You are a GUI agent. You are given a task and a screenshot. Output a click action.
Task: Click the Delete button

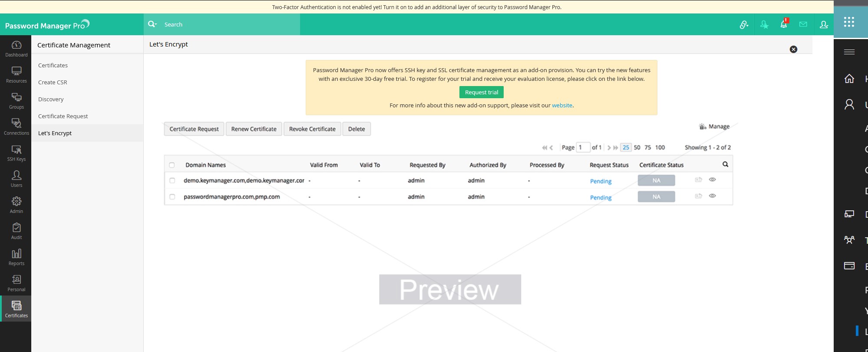click(x=356, y=129)
